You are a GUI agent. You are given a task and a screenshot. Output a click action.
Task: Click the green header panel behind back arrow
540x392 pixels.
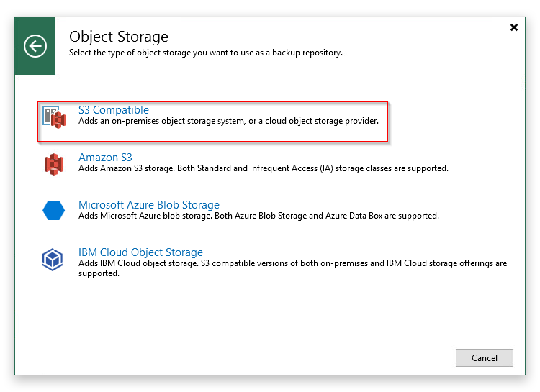35,45
